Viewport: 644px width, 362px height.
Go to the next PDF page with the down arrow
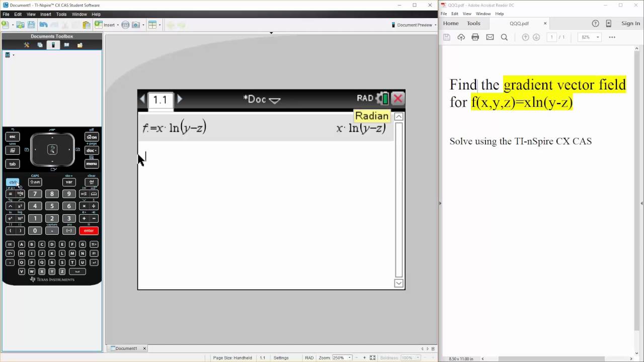pyautogui.click(x=536, y=37)
